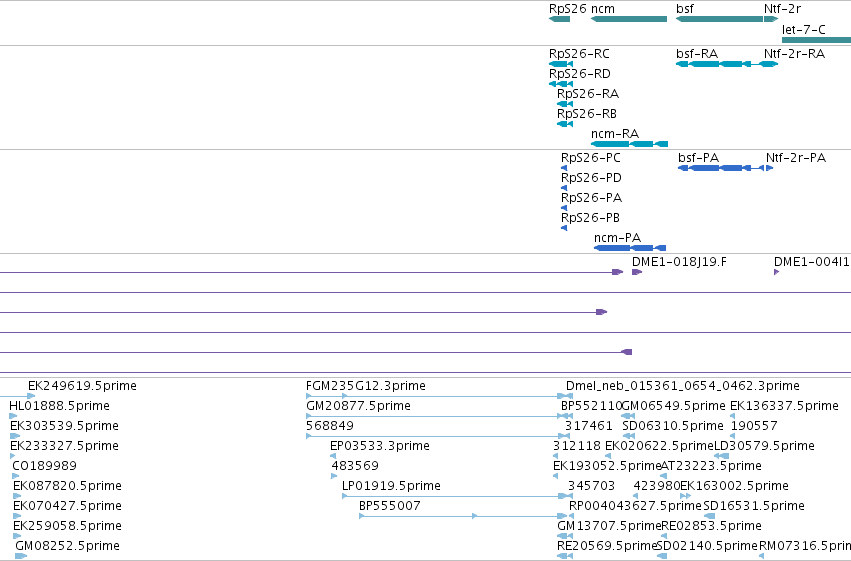The width and height of the screenshot is (851, 561).
Task: Click the EK087820.5prime EST label
Action: point(67,486)
